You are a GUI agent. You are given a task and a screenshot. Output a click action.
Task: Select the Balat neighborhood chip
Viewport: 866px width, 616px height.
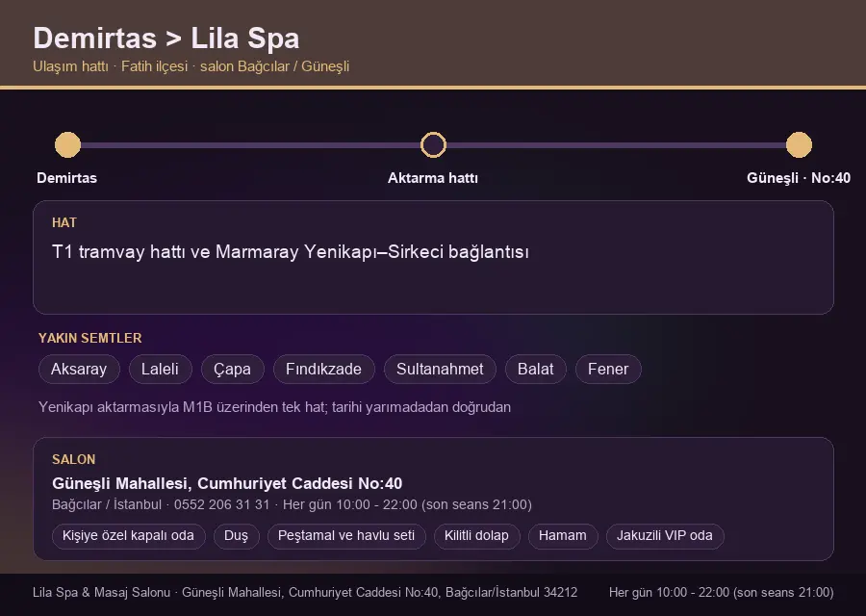click(x=536, y=369)
